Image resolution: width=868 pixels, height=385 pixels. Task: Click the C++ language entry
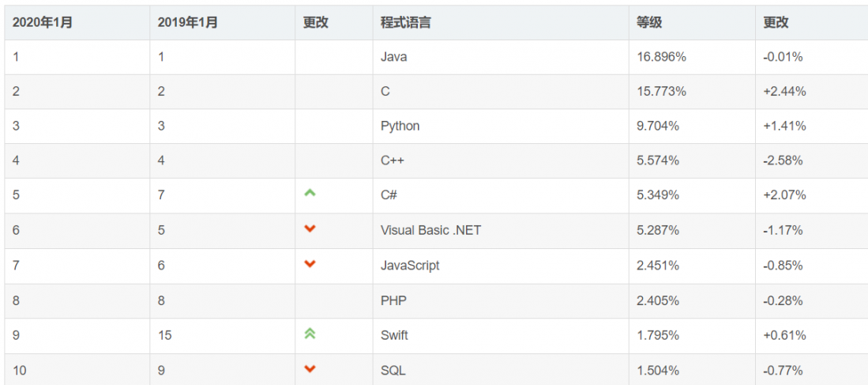pyautogui.click(x=393, y=160)
